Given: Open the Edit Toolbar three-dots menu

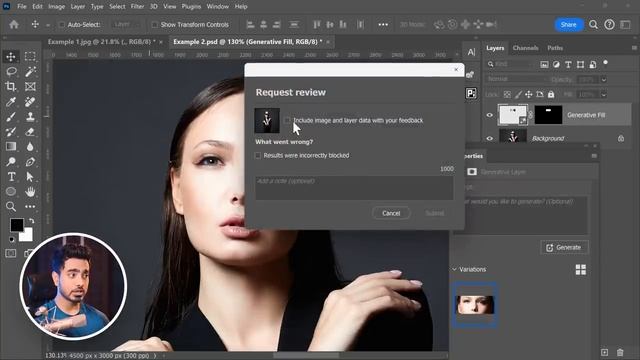Looking at the screenshot, I should (30, 207).
